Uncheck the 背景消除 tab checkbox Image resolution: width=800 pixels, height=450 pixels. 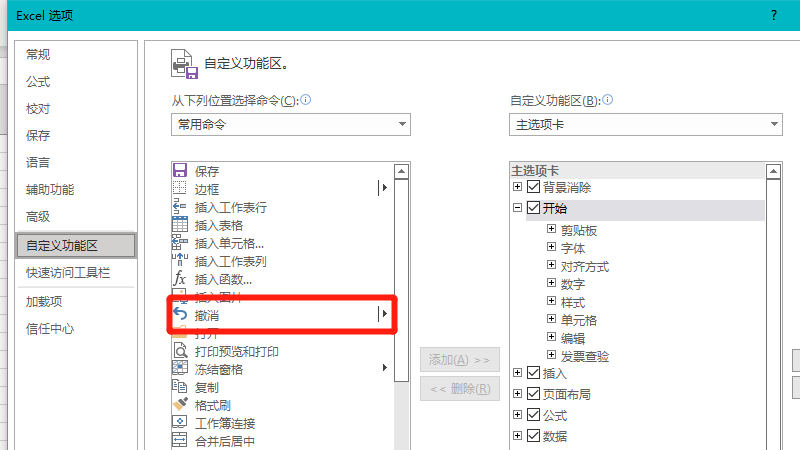click(533, 188)
